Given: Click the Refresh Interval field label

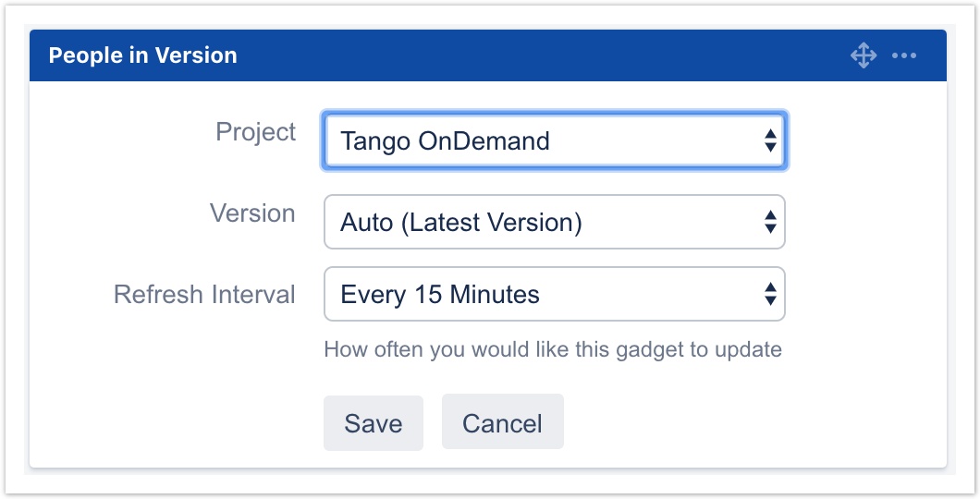Looking at the screenshot, I should [204, 295].
